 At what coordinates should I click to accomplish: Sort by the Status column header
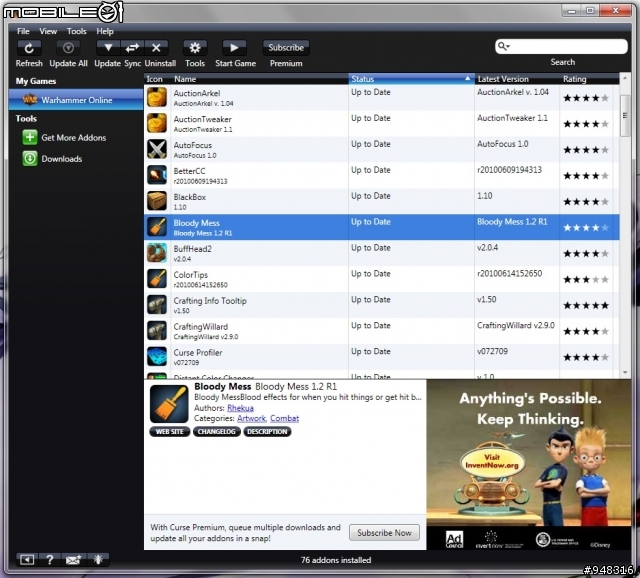411,79
